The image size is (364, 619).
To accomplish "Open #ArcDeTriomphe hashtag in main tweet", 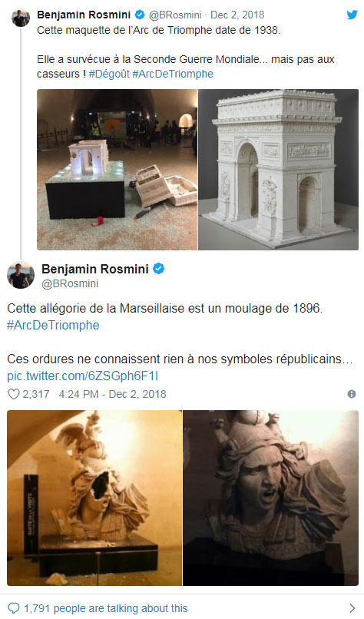I will [x=53, y=326].
